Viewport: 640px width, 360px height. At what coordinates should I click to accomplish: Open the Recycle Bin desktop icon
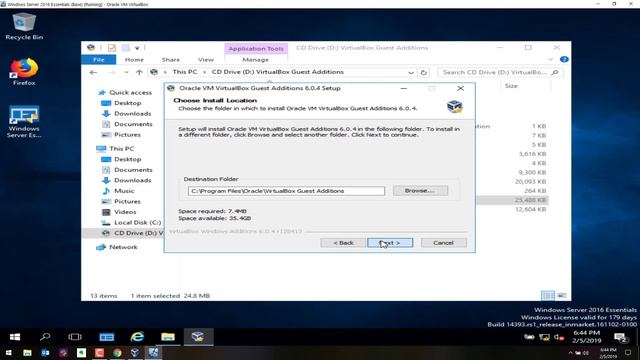(x=24, y=27)
